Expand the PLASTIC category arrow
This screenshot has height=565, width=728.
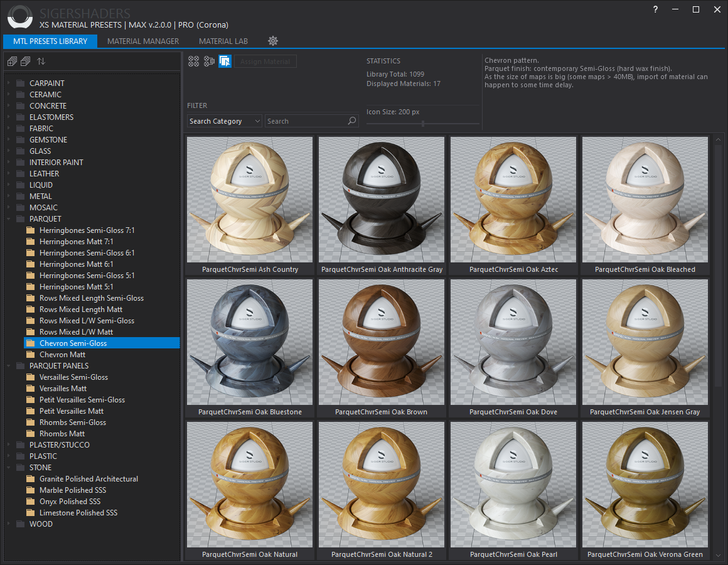[9, 456]
